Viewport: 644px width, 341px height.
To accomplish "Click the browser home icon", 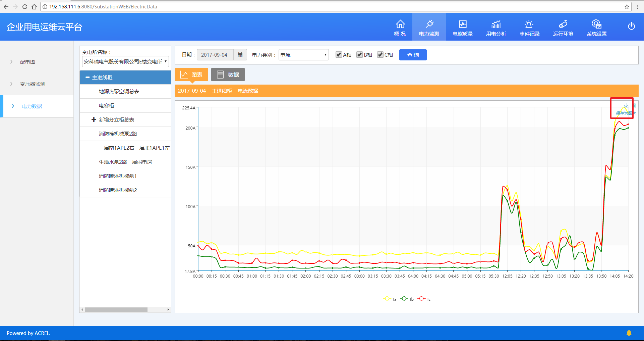I will [x=34, y=7].
